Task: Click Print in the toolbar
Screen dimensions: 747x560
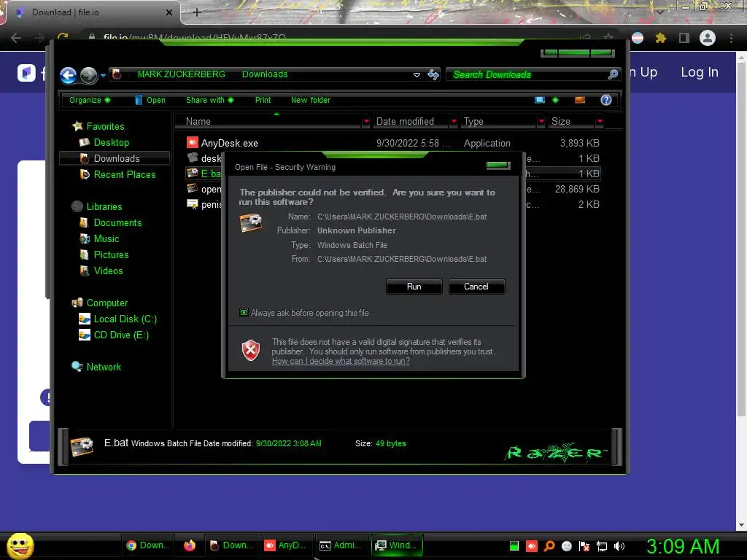Action: point(263,100)
